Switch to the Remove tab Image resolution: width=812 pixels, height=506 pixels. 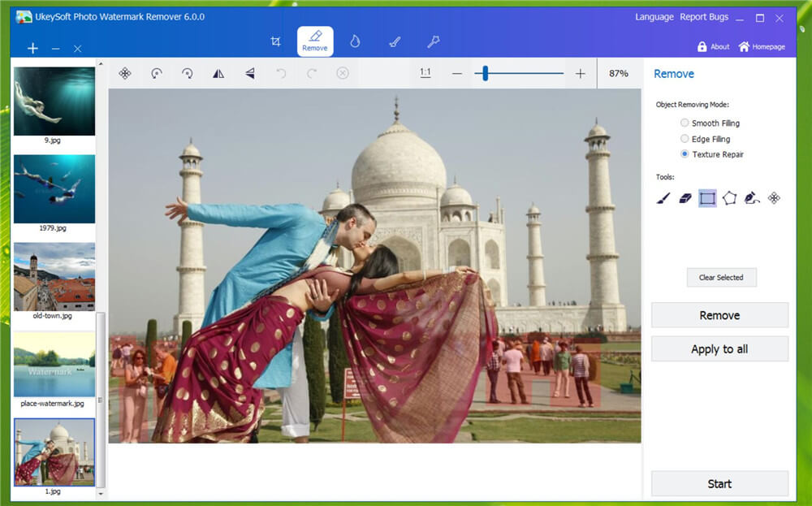(315, 41)
